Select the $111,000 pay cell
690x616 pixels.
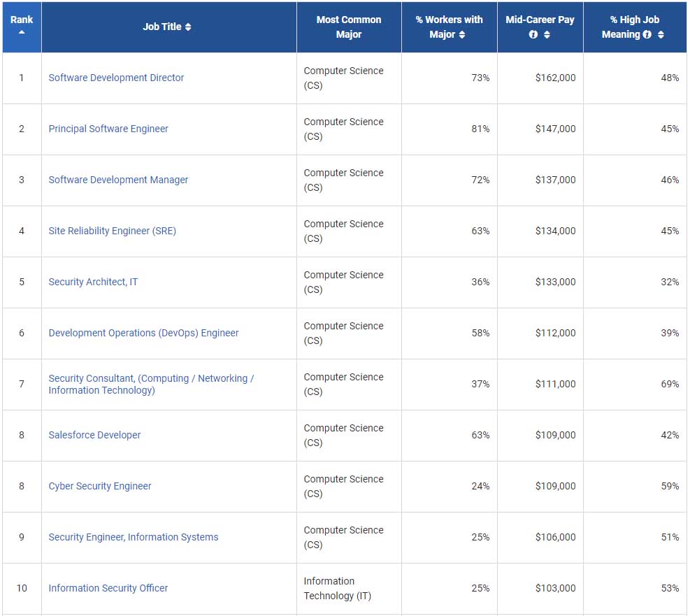tap(540, 384)
